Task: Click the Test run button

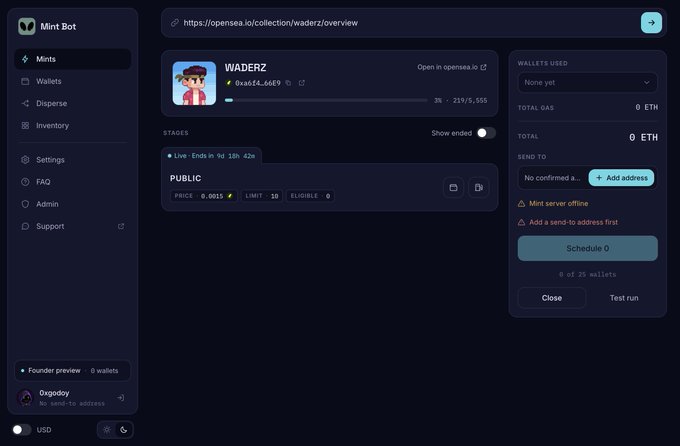Action: click(x=624, y=298)
